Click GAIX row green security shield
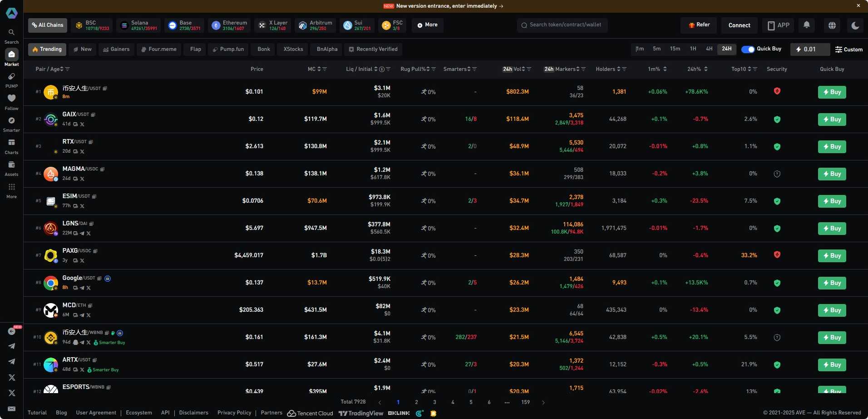Image resolution: width=868 pixels, height=419 pixels. [x=777, y=120]
